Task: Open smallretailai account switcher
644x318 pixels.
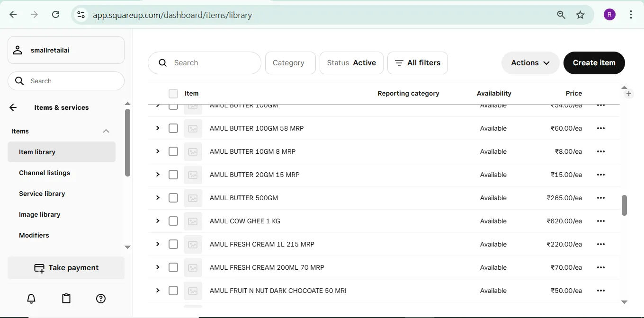Action: pos(66,50)
